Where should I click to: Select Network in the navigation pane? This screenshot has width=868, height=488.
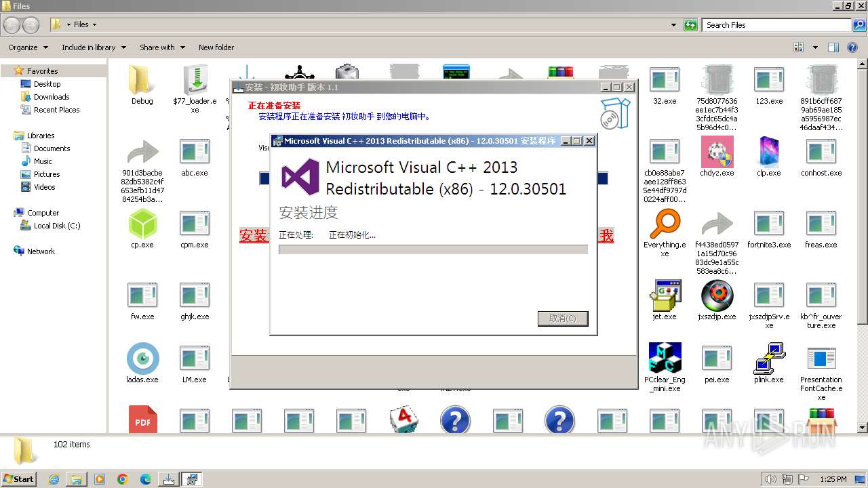[41, 251]
